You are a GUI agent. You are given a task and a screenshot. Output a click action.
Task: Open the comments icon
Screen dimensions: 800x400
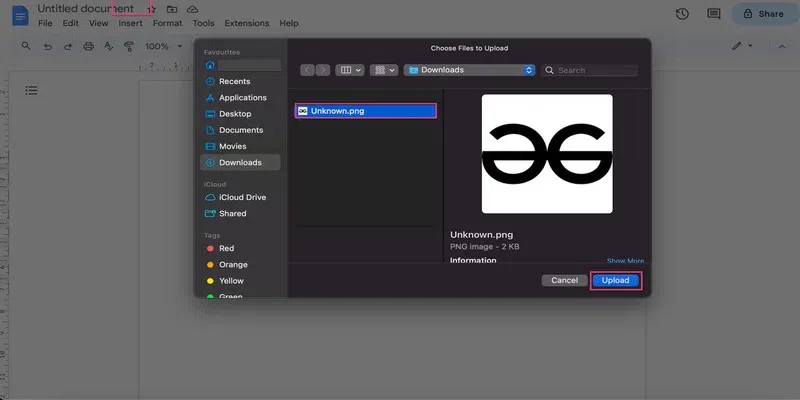[714, 14]
